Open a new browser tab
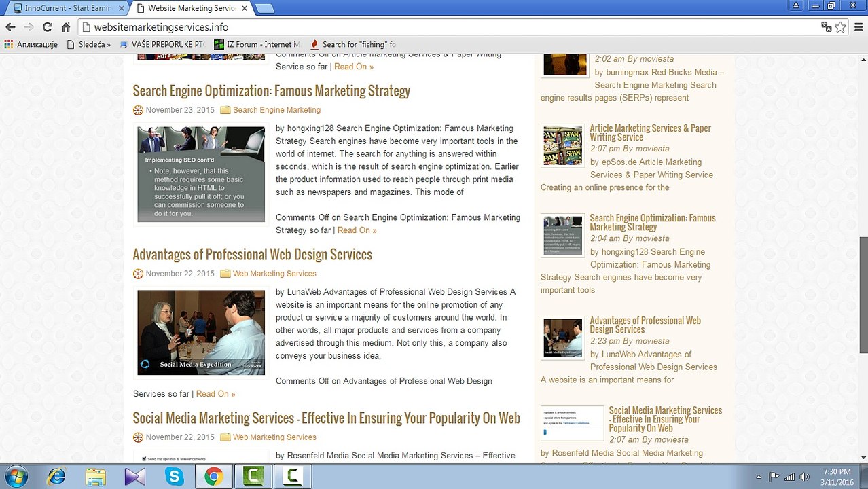The width and height of the screenshot is (868, 489). [265, 8]
